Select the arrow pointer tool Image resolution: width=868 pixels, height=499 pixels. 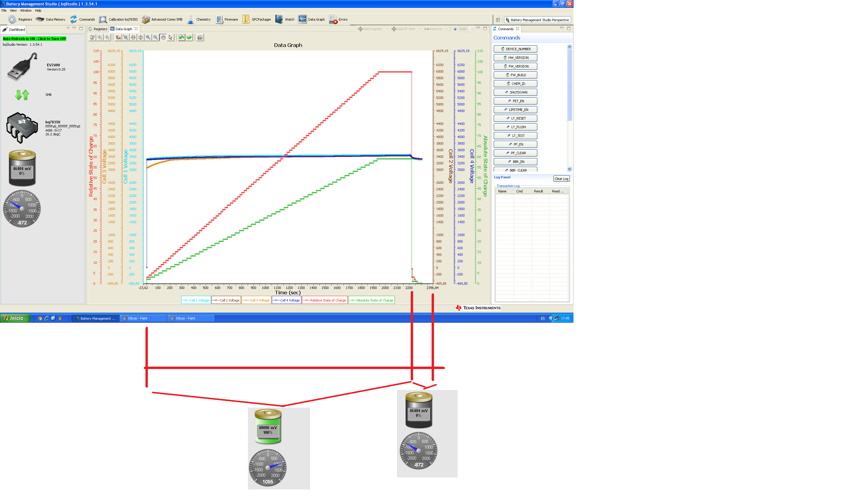pyautogui.click(x=171, y=37)
